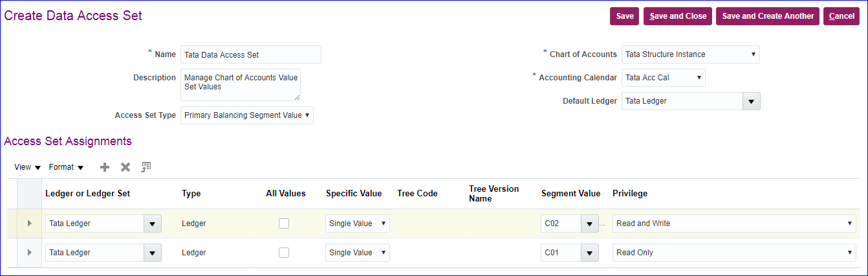Click into the Name text field
The height and width of the screenshot is (276, 868).
point(250,54)
